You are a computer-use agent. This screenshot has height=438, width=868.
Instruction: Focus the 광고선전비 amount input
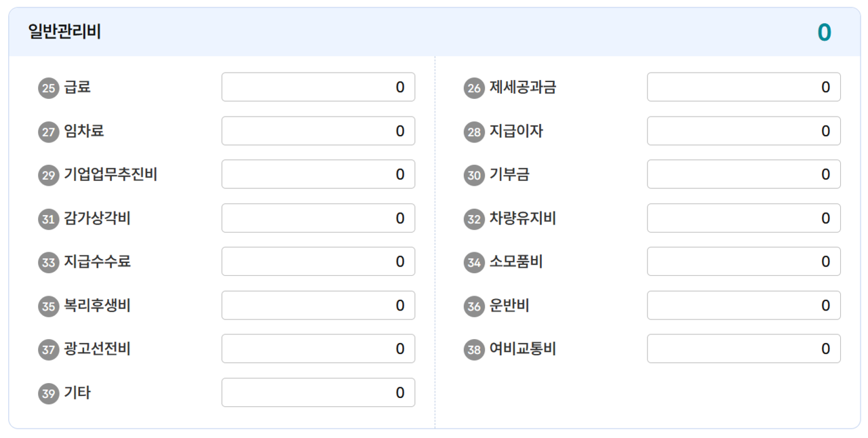click(x=318, y=349)
